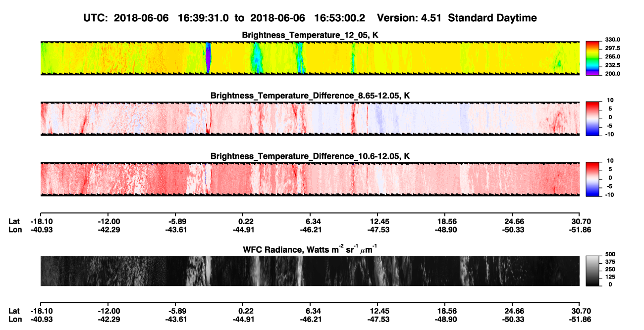Image resolution: width=644 pixels, height=330 pixels.
Task: Click the 'Lat' row label on the upper axis
Action: (14, 221)
